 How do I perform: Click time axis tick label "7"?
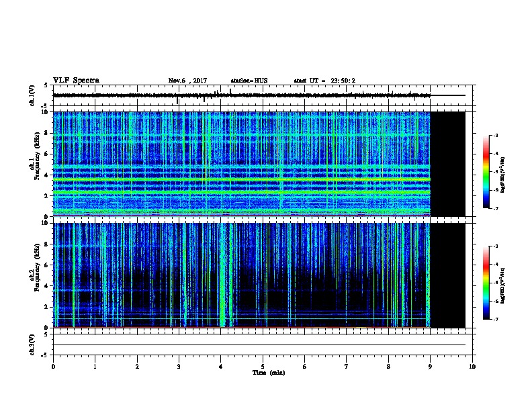(x=347, y=367)
